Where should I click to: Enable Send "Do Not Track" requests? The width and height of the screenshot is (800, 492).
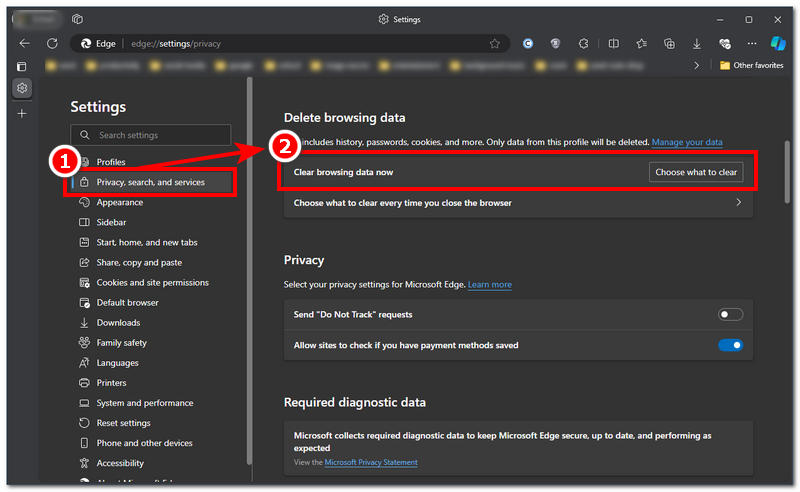[730, 314]
